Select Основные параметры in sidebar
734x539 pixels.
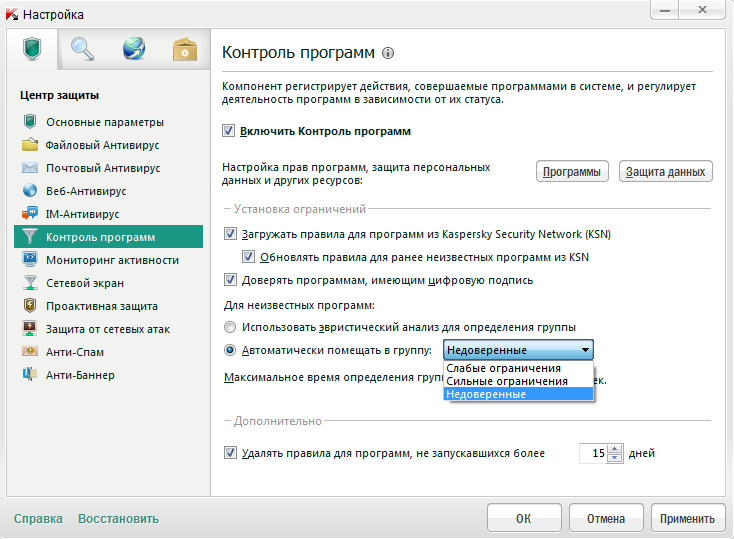coord(105,122)
